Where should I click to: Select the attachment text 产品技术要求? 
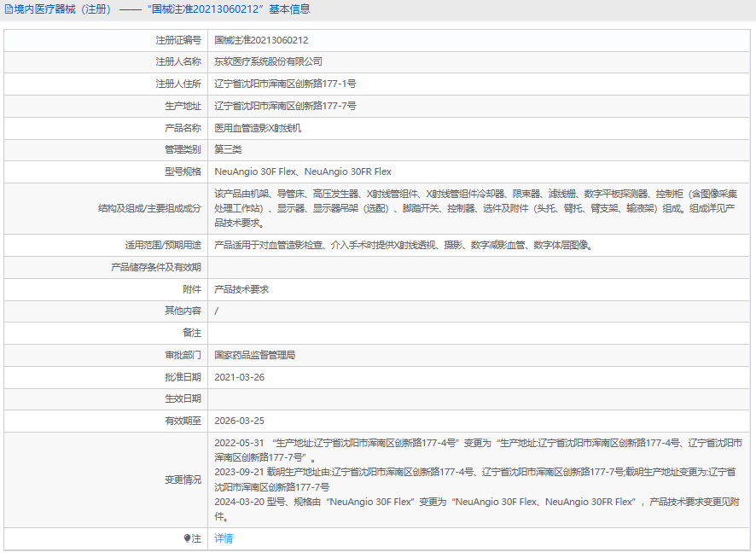(241, 289)
